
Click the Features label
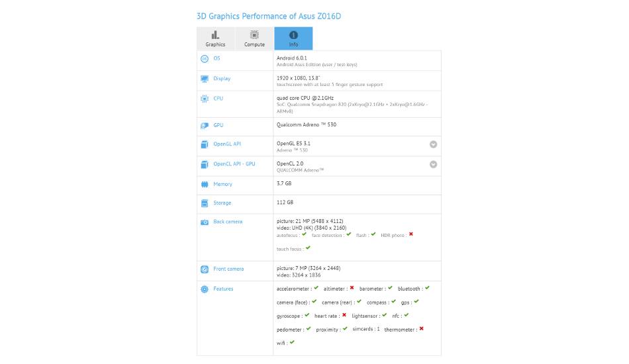click(223, 289)
